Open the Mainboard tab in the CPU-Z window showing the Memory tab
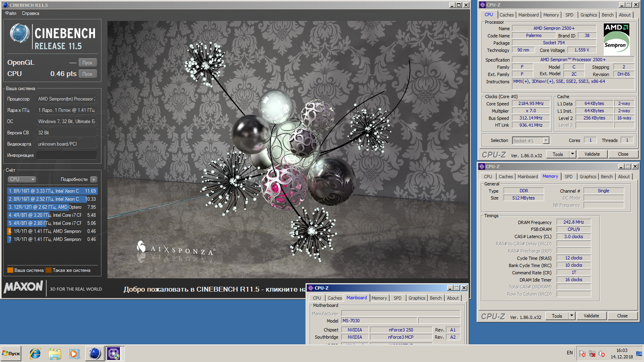Screen dimensions: 644x362 [527, 177]
